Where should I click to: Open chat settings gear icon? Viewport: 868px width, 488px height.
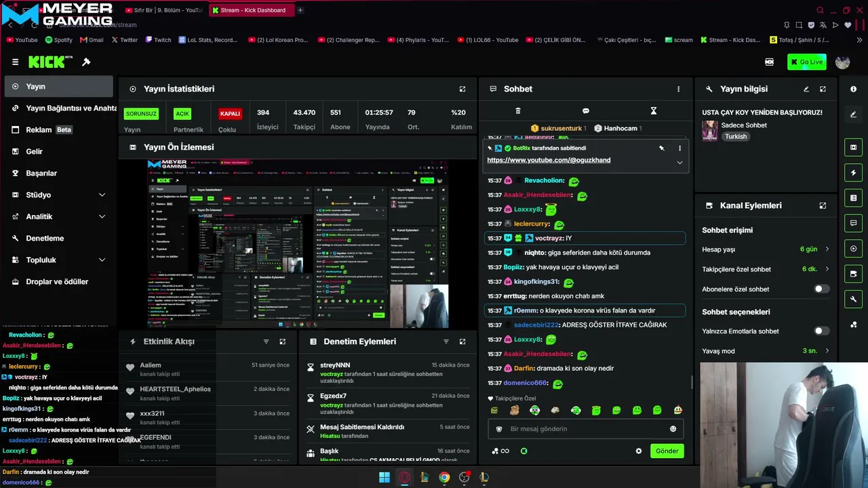(639, 451)
